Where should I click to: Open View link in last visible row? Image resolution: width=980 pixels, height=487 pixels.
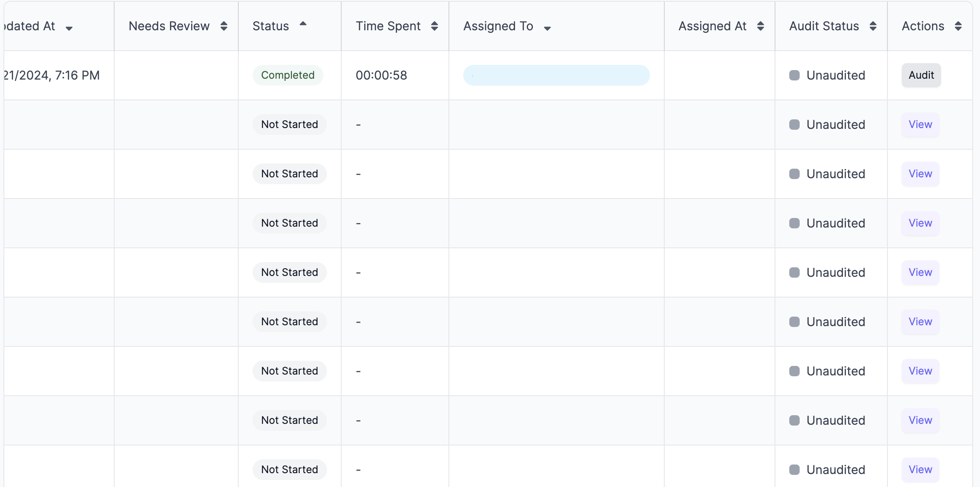920,469
